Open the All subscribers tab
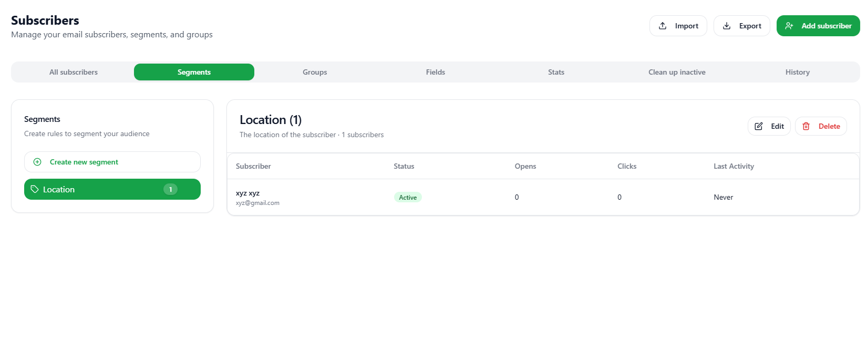The width and height of the screenshot is (868, 360). click(x=74, y=72)
